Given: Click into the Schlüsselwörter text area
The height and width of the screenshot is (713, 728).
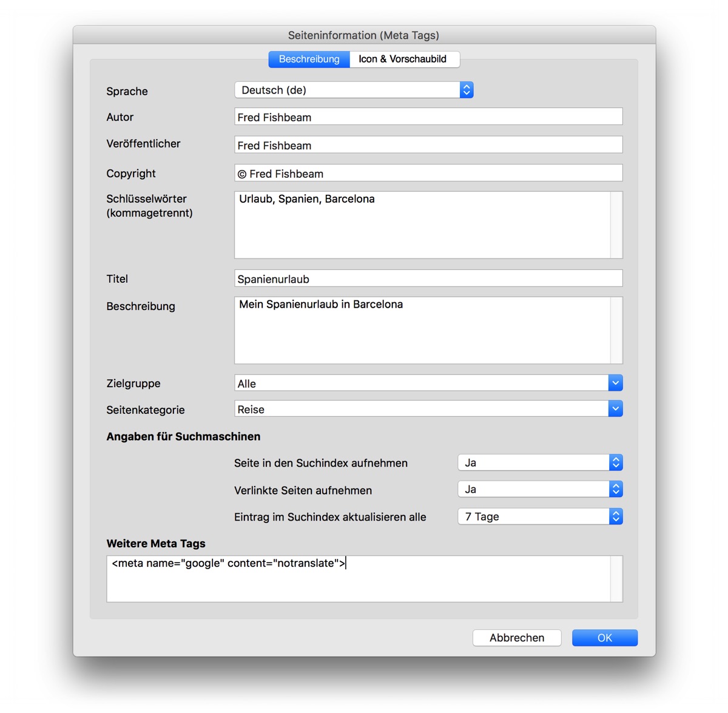Looking at the screenshot, I should pos(422,225).
